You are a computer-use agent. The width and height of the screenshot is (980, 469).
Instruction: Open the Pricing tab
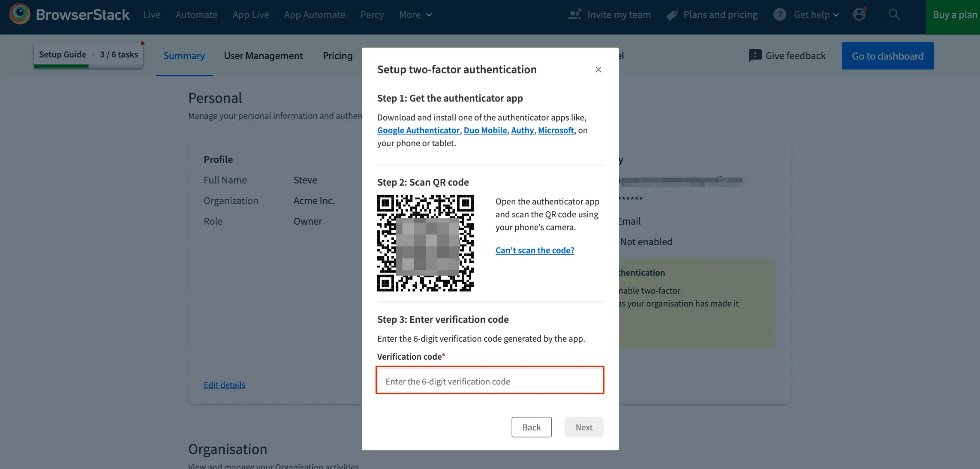(337, 56)
